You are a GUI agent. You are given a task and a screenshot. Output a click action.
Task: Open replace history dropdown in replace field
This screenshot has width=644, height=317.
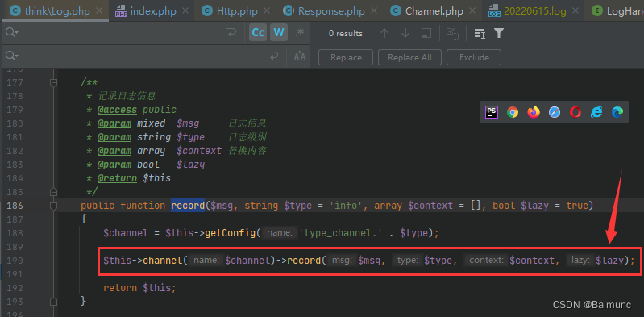tap(12, 56)
